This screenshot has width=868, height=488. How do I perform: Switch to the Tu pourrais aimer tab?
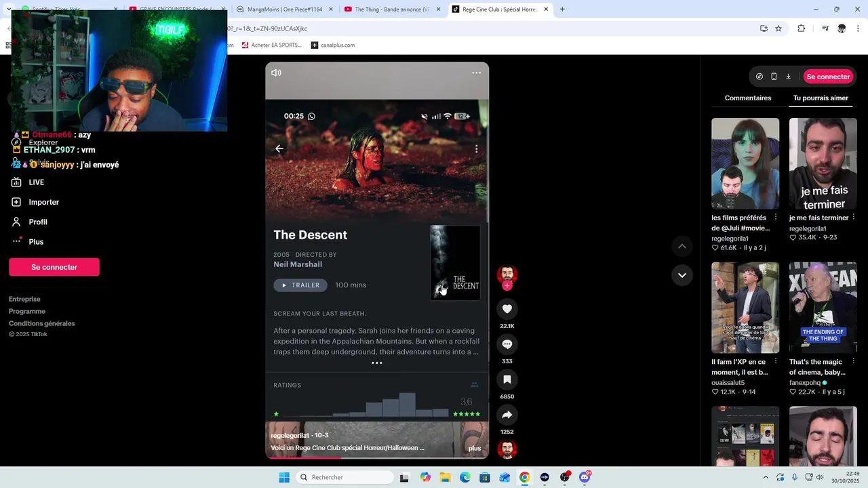821,98
